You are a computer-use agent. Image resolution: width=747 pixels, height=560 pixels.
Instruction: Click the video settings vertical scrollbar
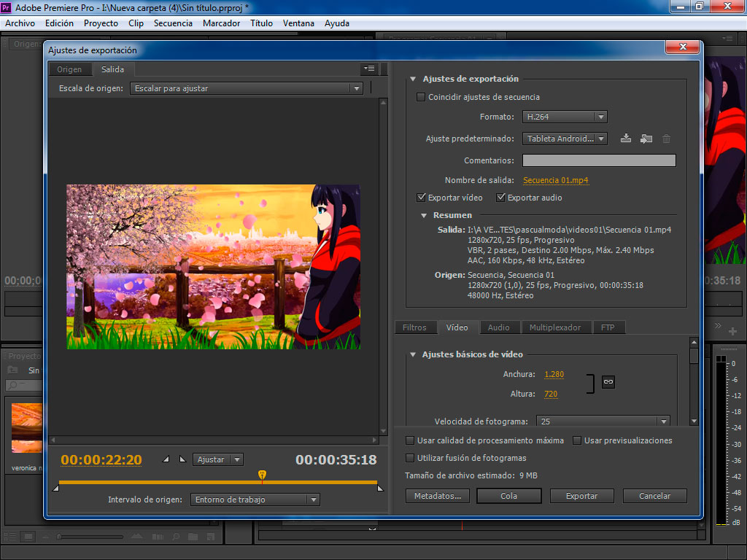(694, 381)
